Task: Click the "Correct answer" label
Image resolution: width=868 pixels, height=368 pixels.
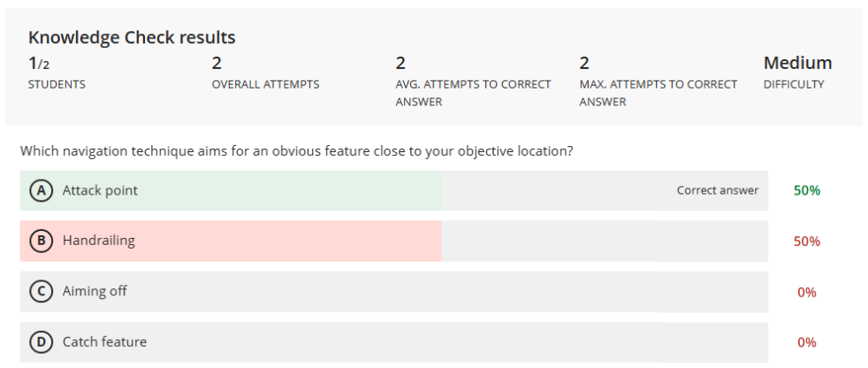Action: tap(718, 191)
